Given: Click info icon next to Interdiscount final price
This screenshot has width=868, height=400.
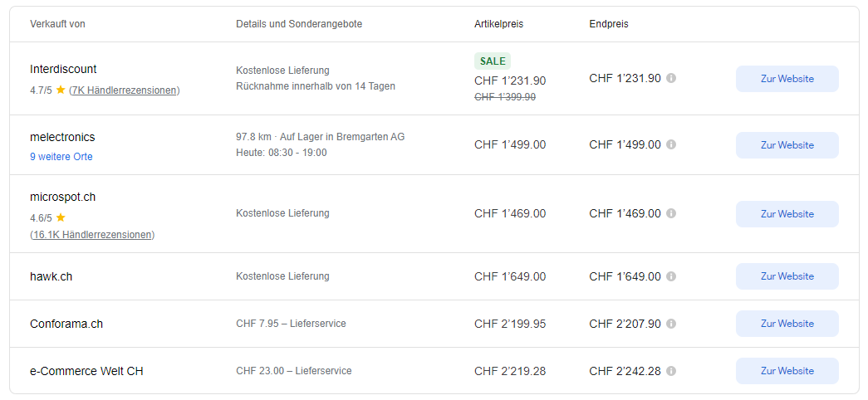Looking at the screenshot, I should pos(671,78).
